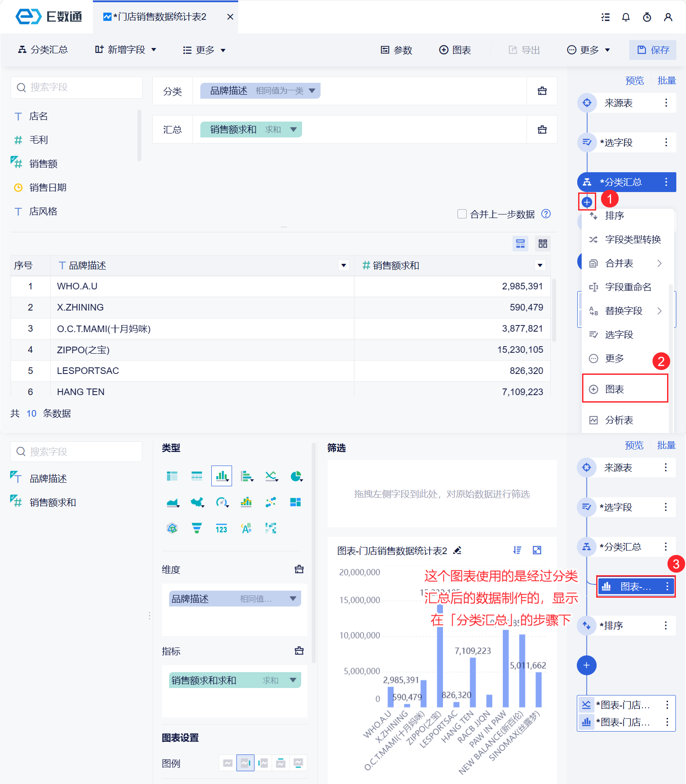Open the 新增字段 dropdown
Viewport: 686px width, 784px height.
(x=125, y=50)
